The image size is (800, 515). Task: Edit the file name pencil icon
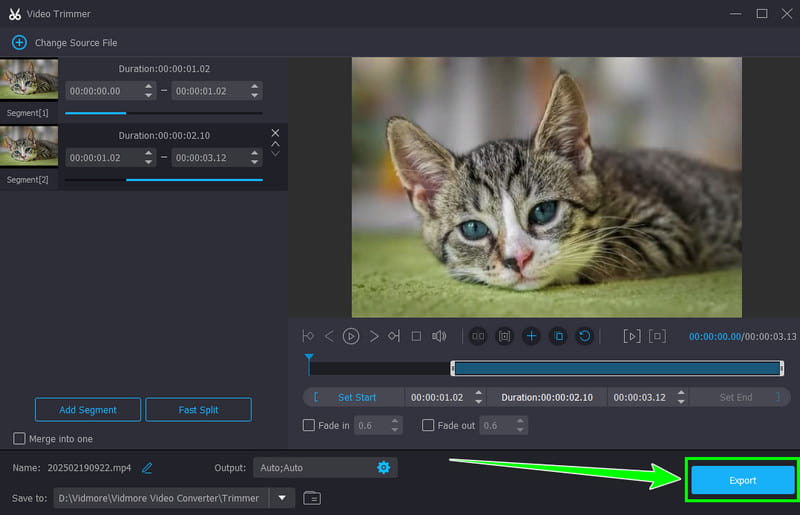(x=147, y=468)
